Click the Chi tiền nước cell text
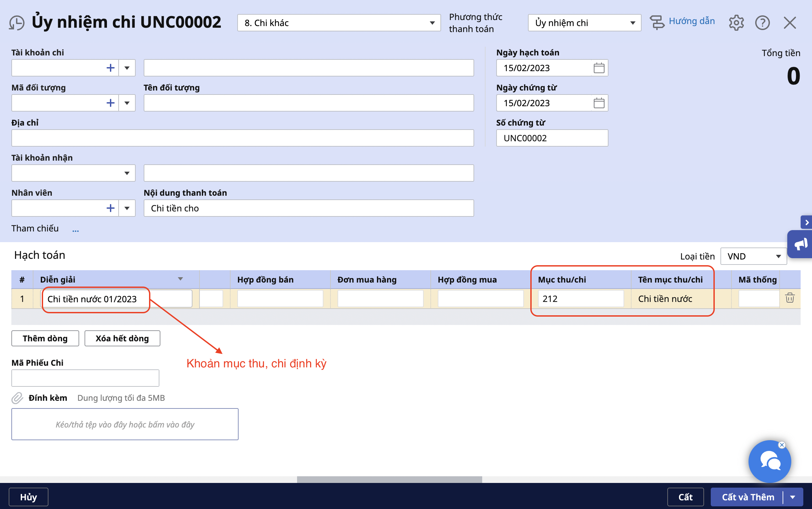 point(665,299)
